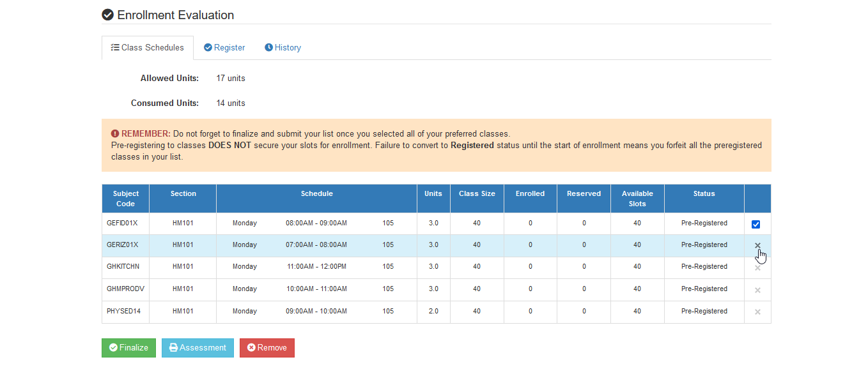Click the 09:00AM - 10:00AM schedule time

tap(316, 312)
